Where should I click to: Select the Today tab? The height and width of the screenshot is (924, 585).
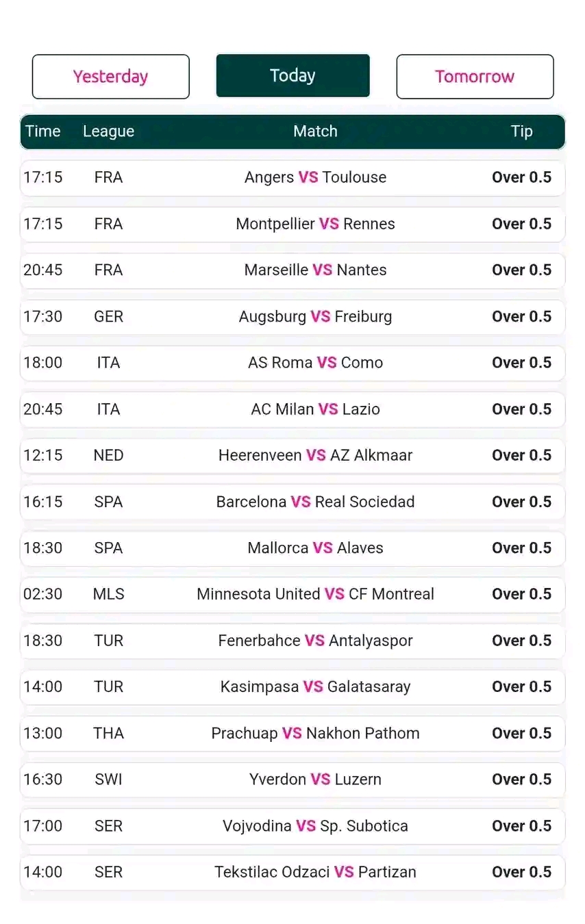(292, 76)
